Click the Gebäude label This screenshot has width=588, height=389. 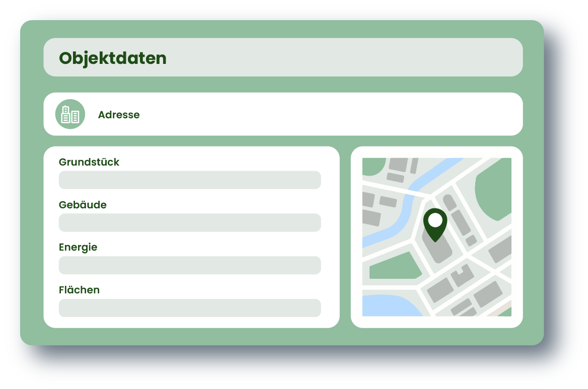(83, 205)
